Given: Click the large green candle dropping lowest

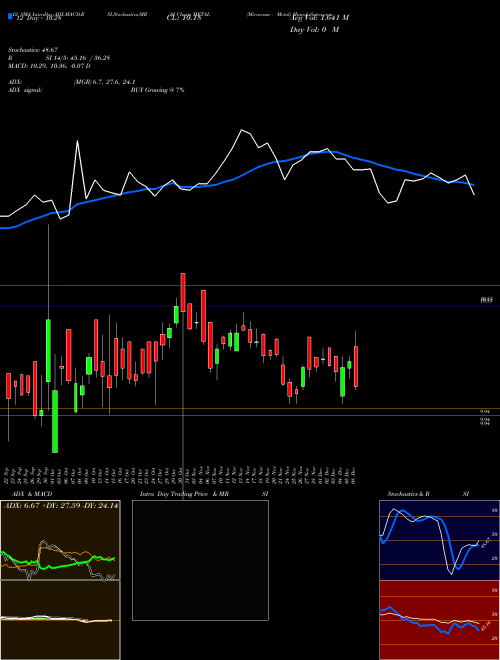Looking at the screenshot, I should click(55, 421).
